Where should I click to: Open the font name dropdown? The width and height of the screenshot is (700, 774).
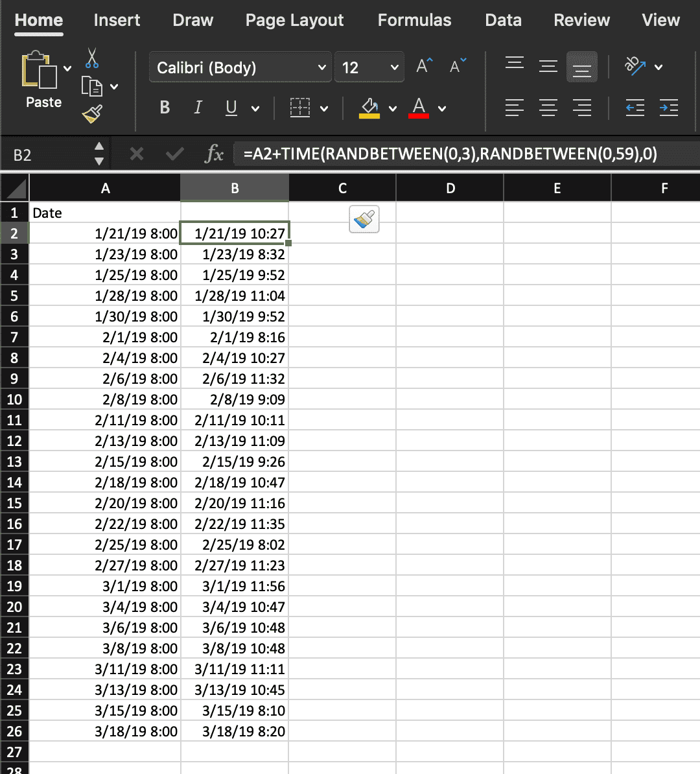point(321,67)
